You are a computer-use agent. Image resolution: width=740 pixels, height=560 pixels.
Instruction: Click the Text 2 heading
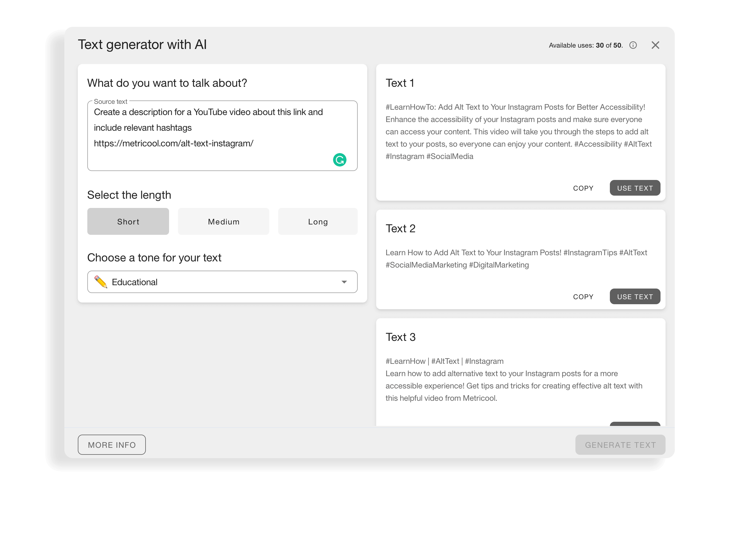pyautogui.click(x=401, y=228)
